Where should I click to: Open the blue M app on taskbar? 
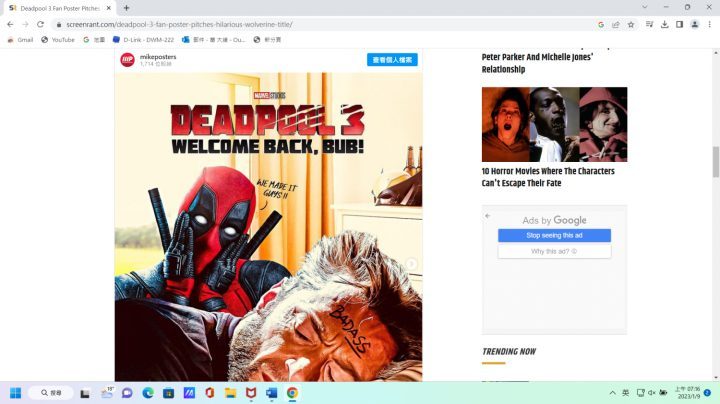coord(189,393)
